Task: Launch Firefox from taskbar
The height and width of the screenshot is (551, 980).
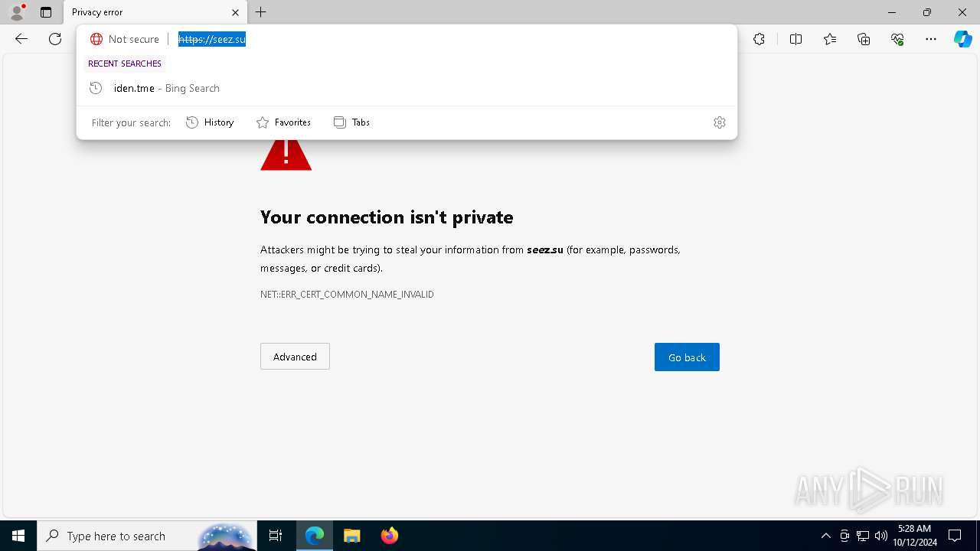Action: (x=390, y=536)
